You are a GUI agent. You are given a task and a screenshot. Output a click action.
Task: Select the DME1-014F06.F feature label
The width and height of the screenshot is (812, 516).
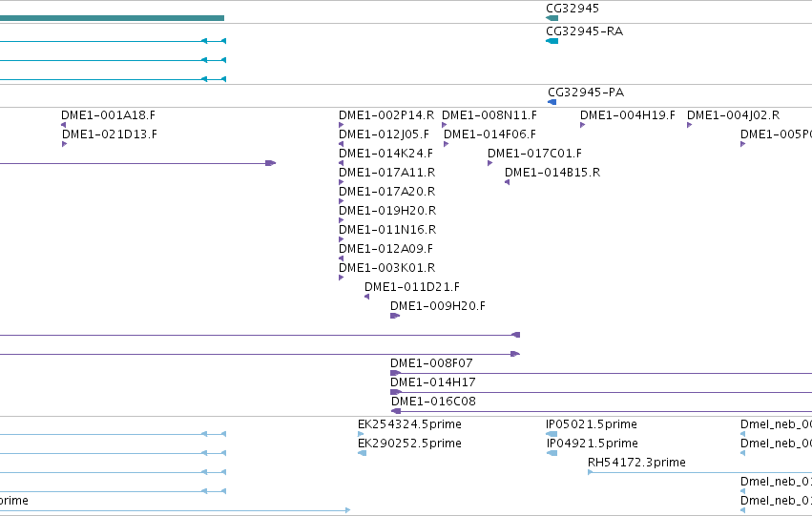pyautogui.click(x=489, y=134)
